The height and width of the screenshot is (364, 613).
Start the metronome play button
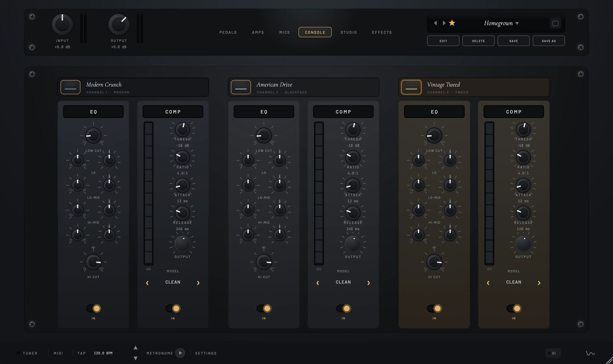tap(180, 353)
